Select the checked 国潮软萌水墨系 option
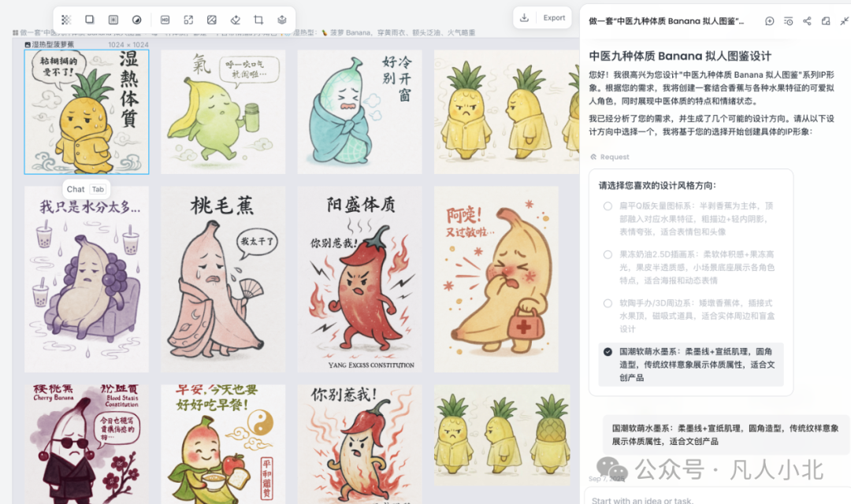The width and height of the screenshot is (851, 504). (691, 365)
